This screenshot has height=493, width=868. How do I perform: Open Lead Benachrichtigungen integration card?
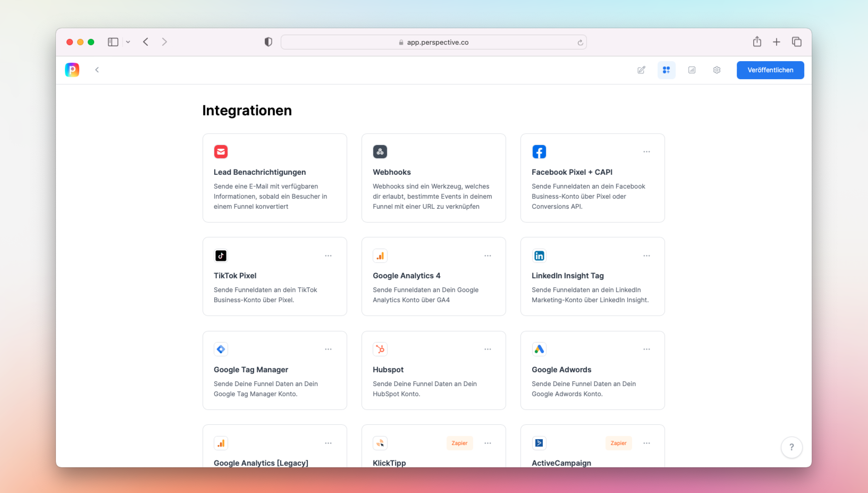275,178
